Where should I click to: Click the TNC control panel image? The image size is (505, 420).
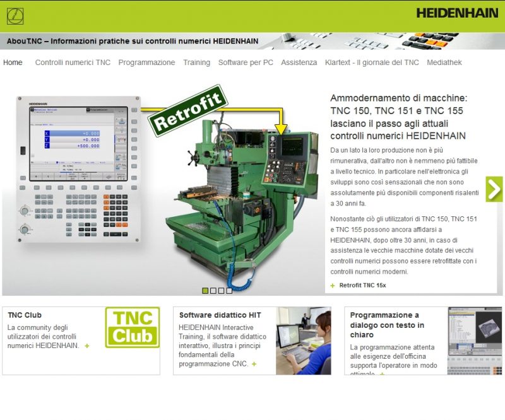point(78,169)
